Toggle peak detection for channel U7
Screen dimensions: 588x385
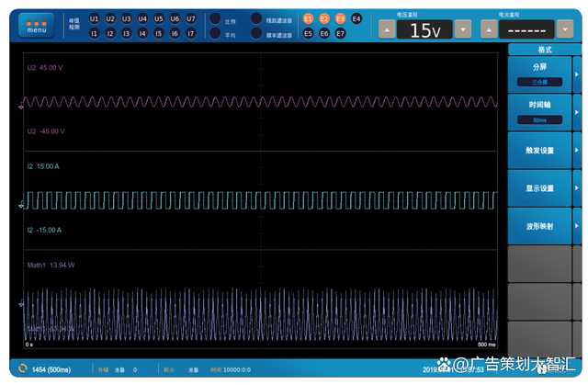coord(191,18)
